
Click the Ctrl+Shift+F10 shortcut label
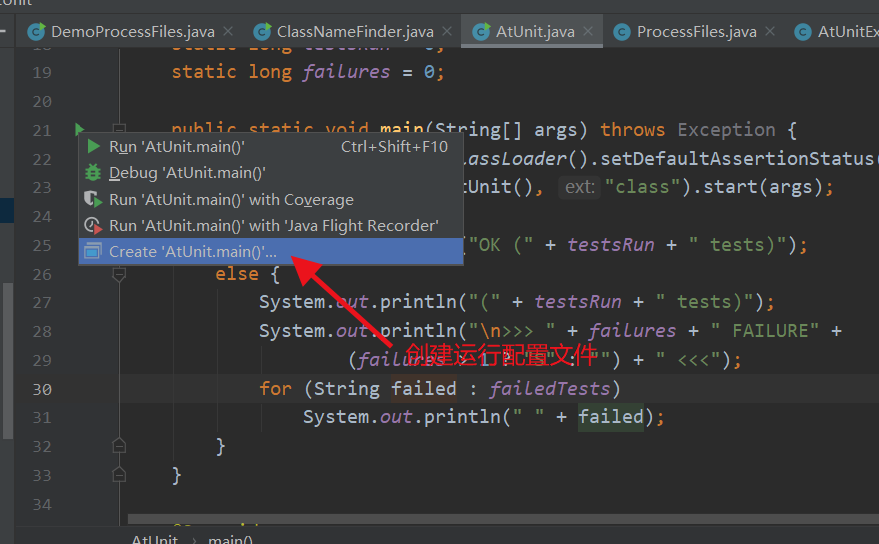394,146
